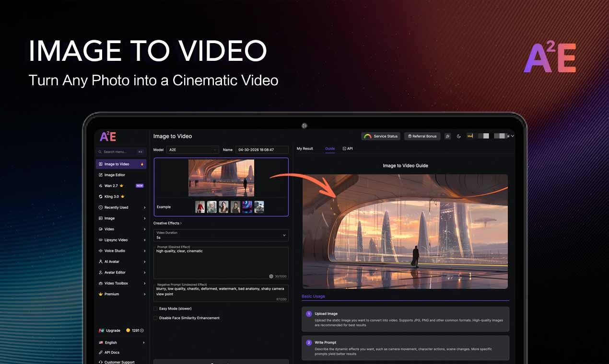Switch to the My Result tab

coord(305,148)
